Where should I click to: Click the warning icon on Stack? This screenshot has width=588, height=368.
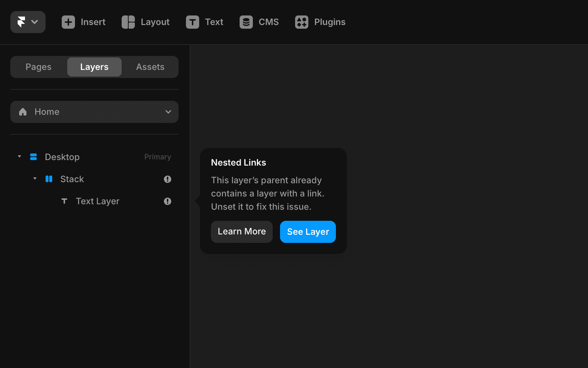coord(168,179)
